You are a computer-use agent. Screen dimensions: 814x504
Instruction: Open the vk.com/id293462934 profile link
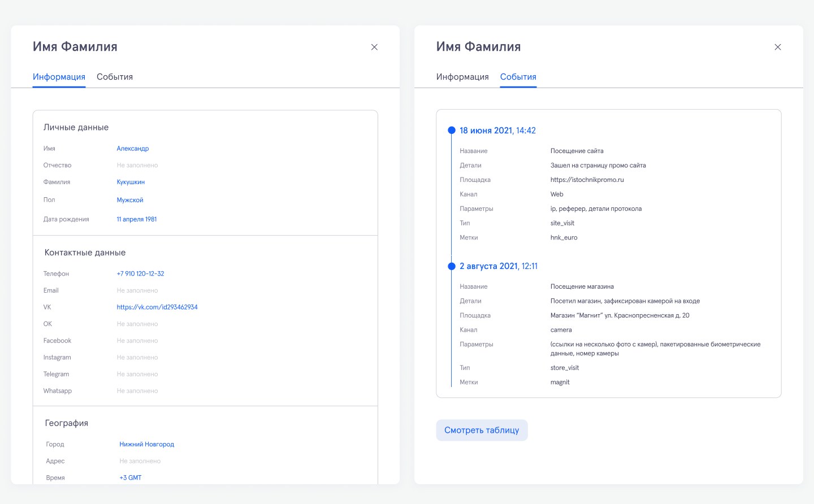click(x=157, y=307)
